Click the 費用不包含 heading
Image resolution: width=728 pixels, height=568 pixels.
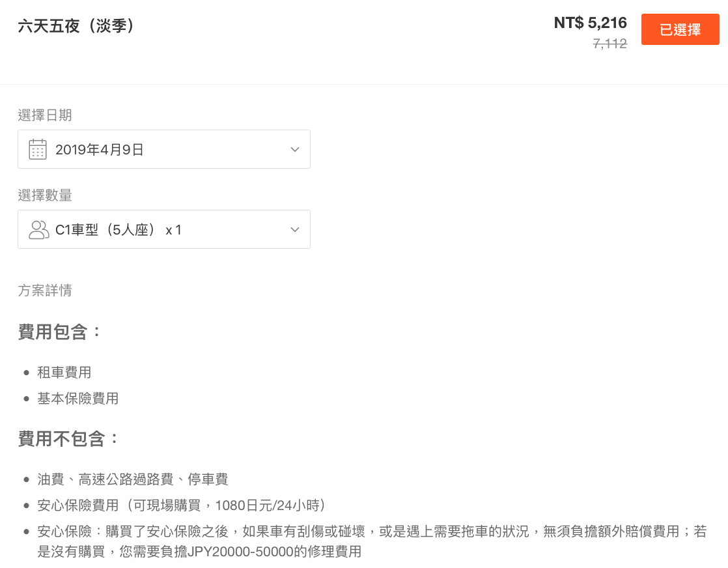pyautogui.click(x=68, y=439)
